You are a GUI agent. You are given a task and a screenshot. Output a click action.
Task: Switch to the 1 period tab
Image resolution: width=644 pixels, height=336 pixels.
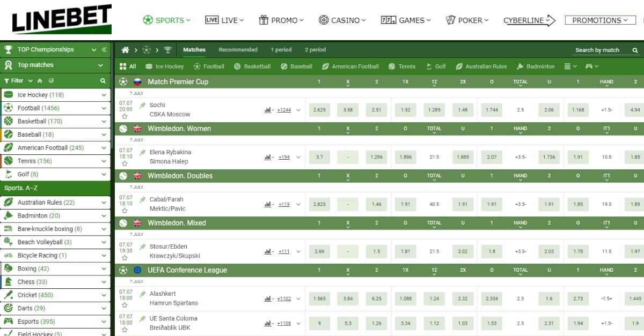[281, 50]
